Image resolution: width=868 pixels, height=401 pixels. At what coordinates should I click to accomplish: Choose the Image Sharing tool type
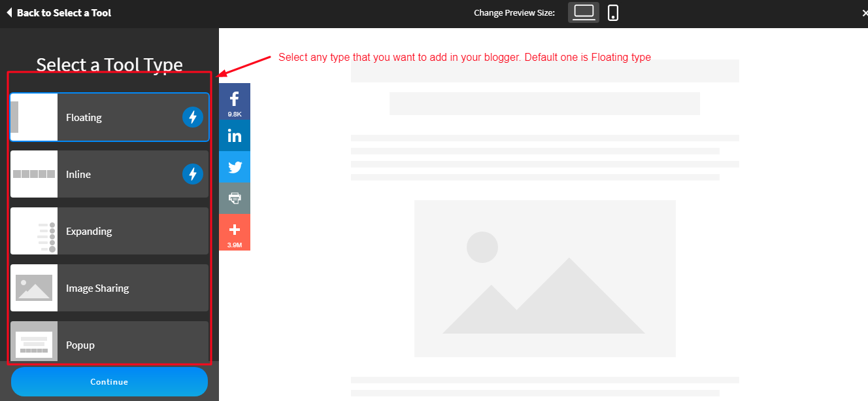[110, 288]
